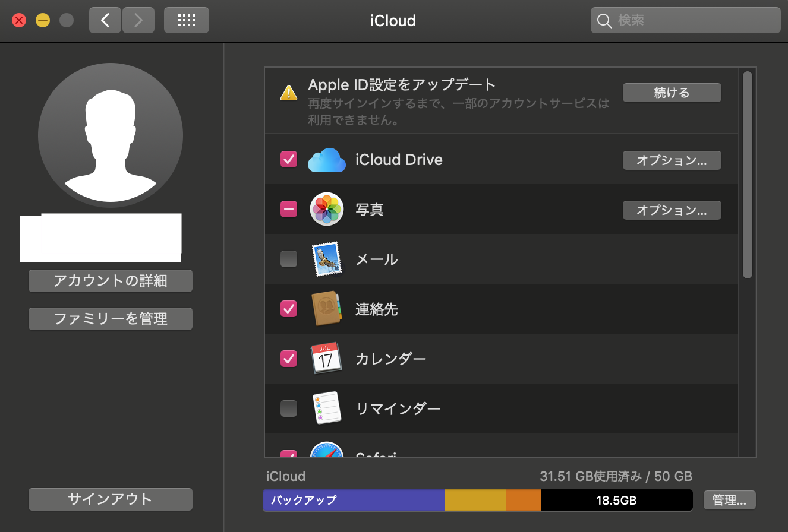Show all preferences with grid icon
The image size is (788, 532).
(x=187, y=20)
